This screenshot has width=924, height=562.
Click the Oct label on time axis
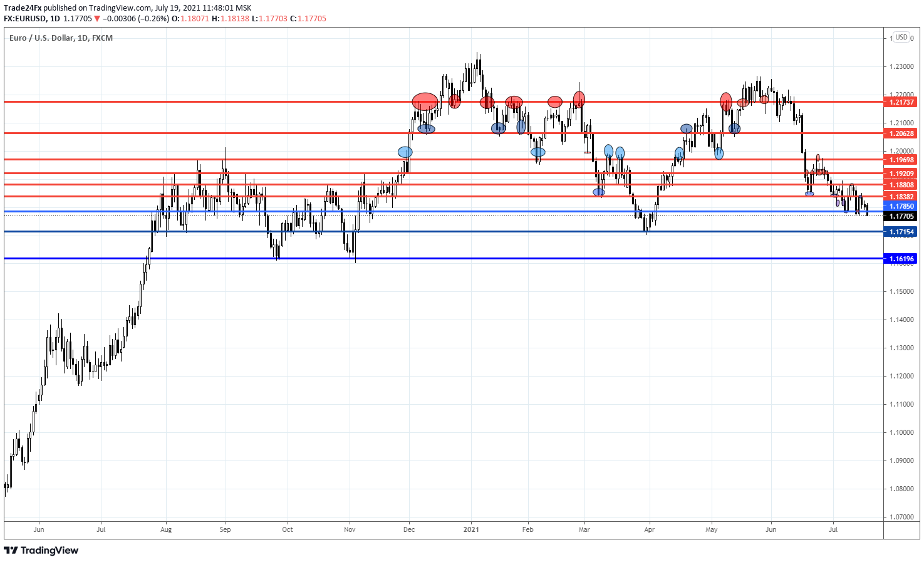pyautogui.click(x=288, y=529)
